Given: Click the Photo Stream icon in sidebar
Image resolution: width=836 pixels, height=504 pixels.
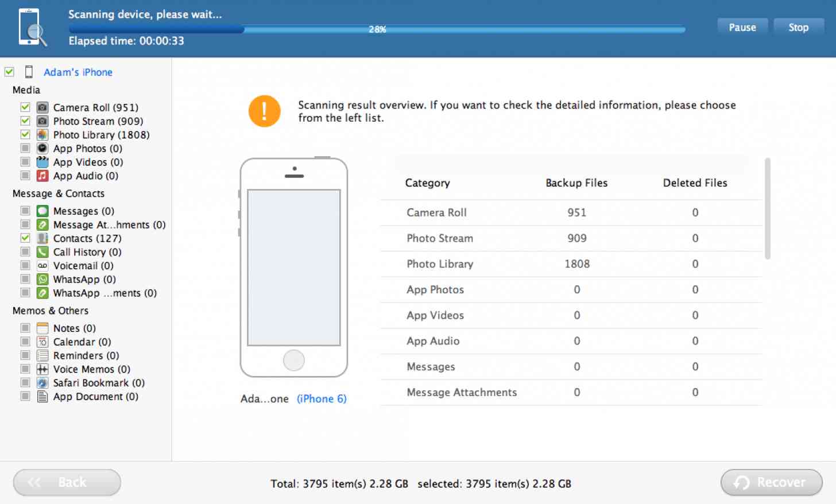Looking at the screenshot, I should (x=42, y=121).
